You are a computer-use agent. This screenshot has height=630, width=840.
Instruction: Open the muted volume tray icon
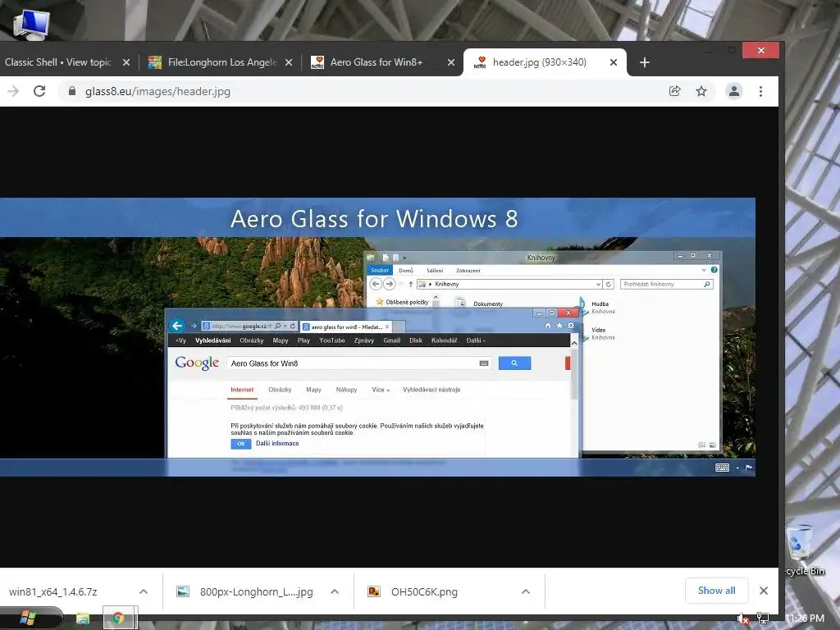tap(742, 619)
